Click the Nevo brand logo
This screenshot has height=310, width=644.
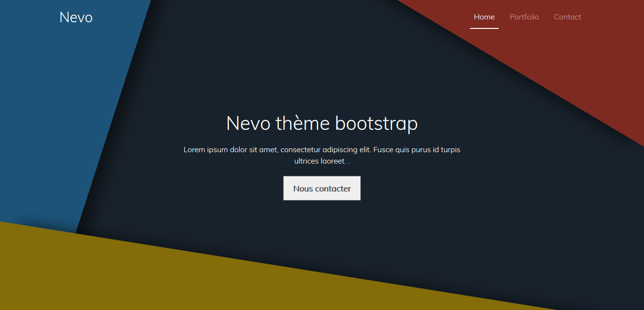pyautogui.click(x=76, y=17)
